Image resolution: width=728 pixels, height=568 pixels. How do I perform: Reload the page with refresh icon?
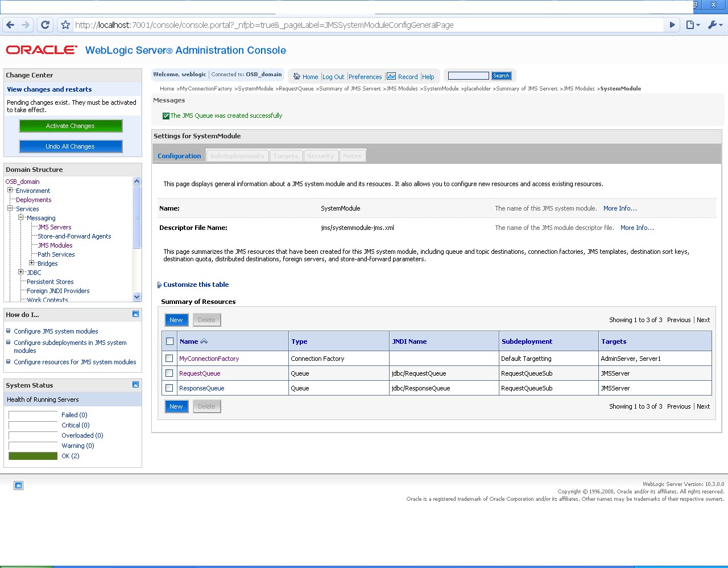[x=45, y=25]
